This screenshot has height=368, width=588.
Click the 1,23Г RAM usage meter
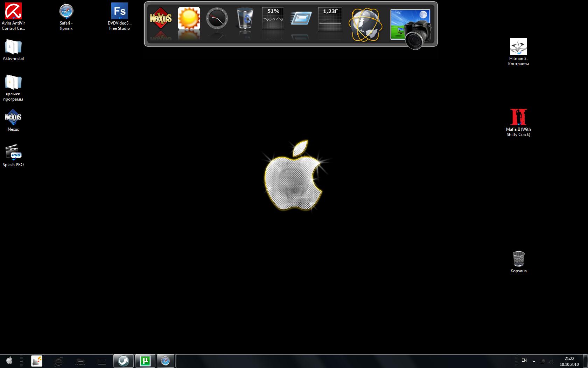point(330,19)
